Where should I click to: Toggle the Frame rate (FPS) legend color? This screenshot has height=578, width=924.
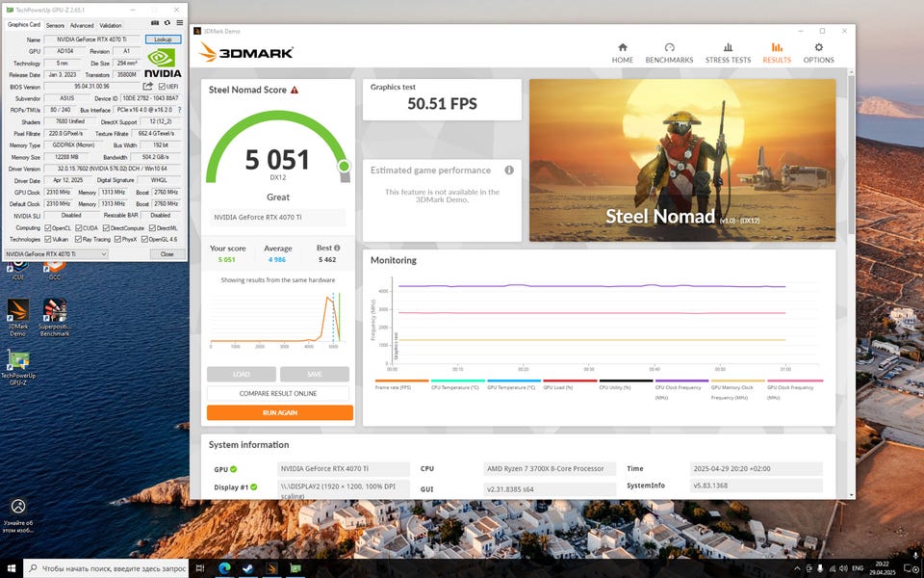click(x=401, y=381)
